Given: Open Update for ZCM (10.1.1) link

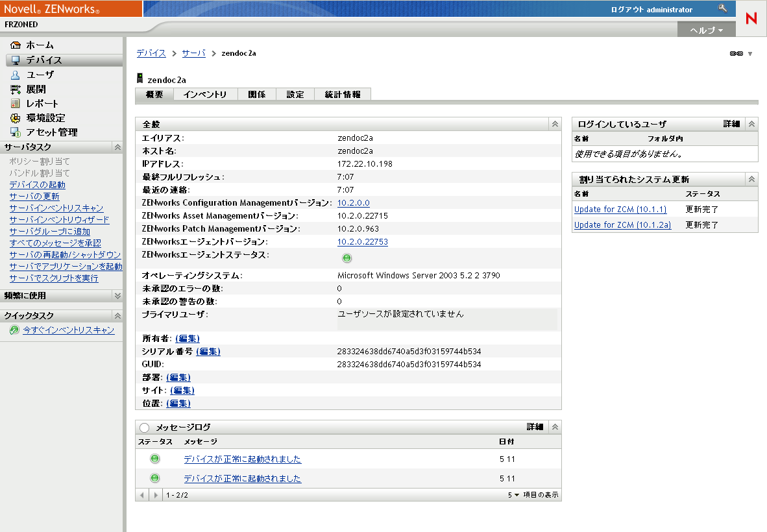Looking at the screenshot, I should pyautogui.click(x=620, y=210).
